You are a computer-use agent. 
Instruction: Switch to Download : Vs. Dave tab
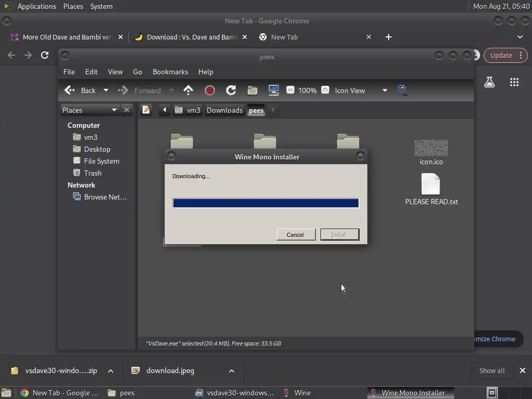[x=186, y=37]
